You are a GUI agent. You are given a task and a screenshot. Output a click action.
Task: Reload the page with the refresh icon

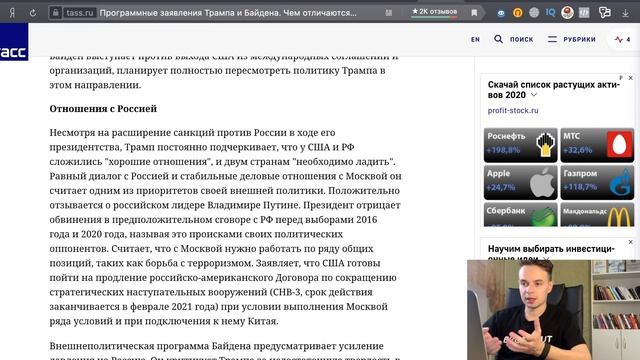coord(33,13)
